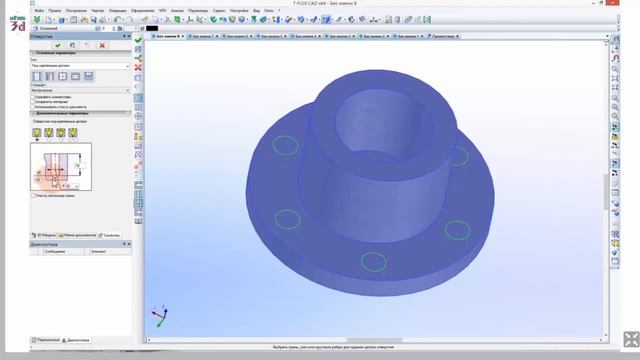640x360 pixels.
Task: Click the depth value field in hole diagram
Action: [80, 166]
